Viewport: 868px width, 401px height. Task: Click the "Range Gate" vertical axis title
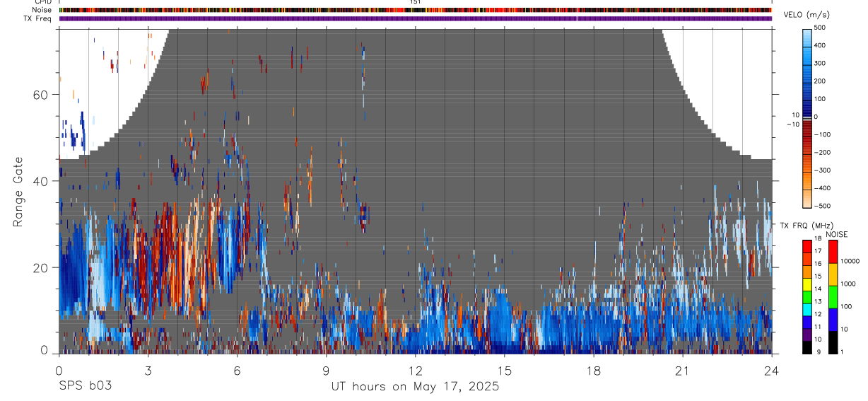[x=18, y=191]
